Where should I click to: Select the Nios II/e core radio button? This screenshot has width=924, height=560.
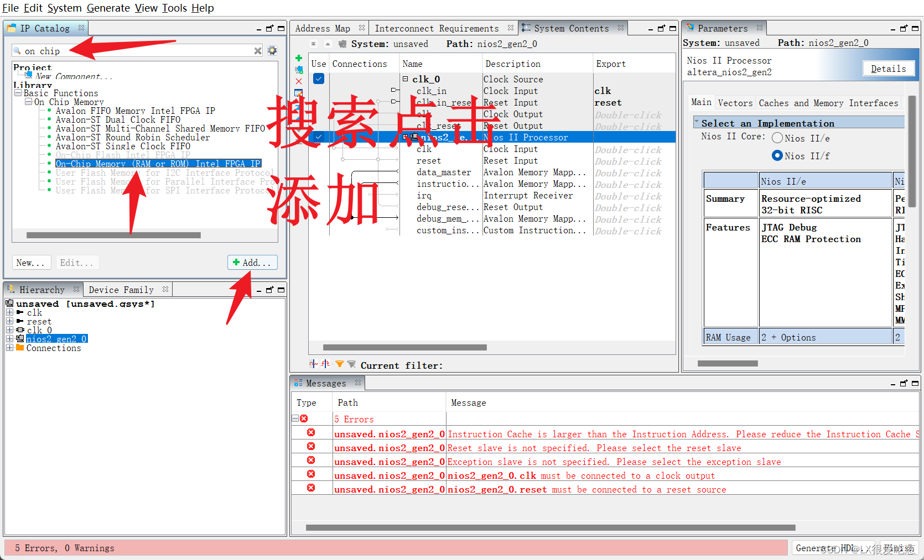click(777, 138)
